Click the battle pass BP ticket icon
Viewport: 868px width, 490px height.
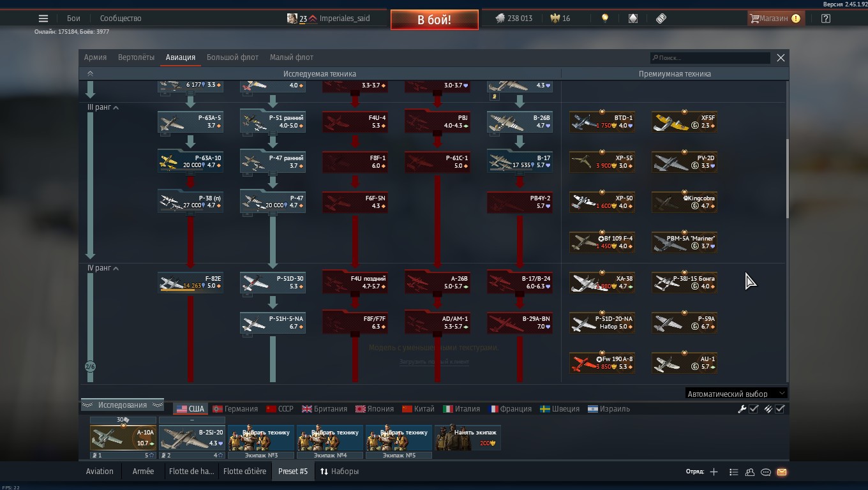pyautogui.click(x=661, y=19)
